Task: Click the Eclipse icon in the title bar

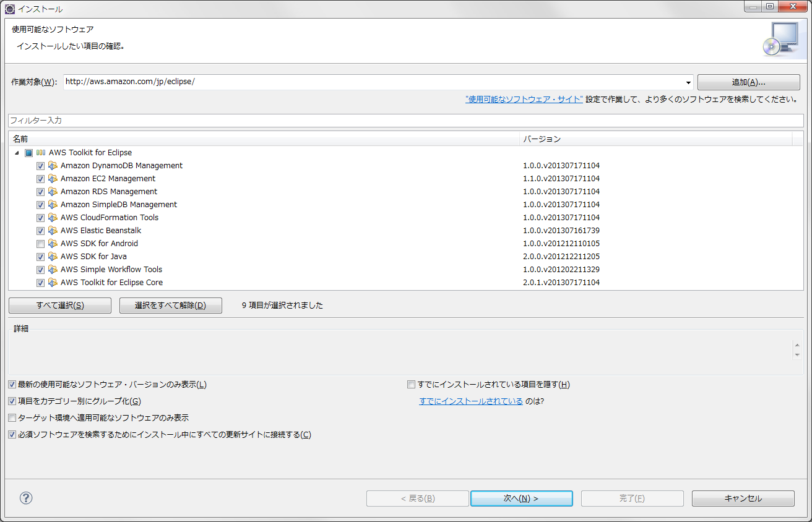Action: coord(9,8)
